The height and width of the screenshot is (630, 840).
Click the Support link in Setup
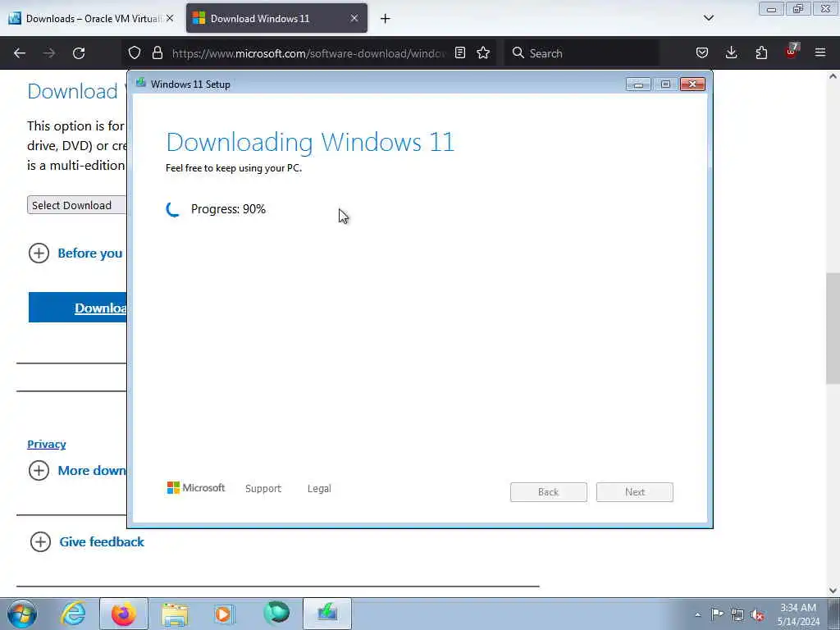[263, 489]
